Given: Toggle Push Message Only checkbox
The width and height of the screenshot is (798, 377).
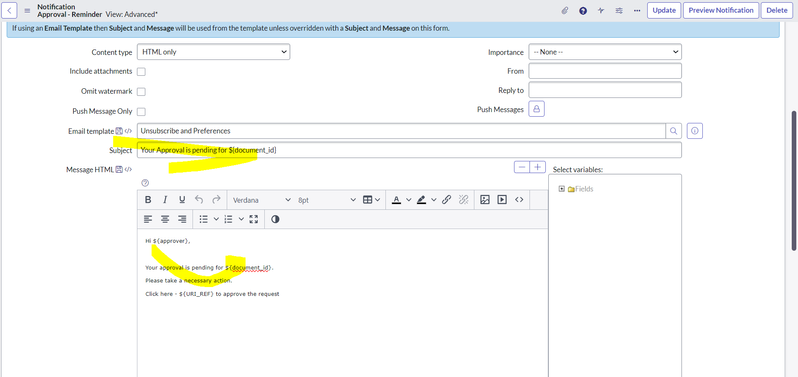Looking at the screenshot, I should coord(141,111).
